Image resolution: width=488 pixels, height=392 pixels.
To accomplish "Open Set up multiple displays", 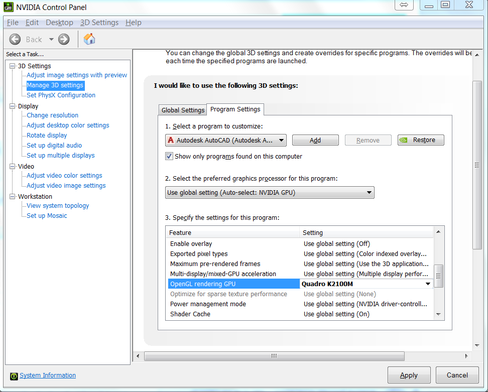I will click(x=60, y=155).
